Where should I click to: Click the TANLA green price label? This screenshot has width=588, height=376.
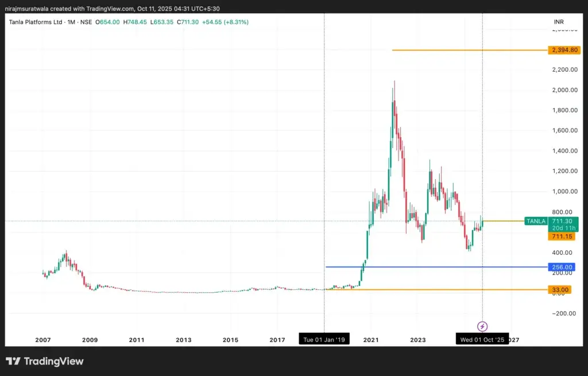click(535, 221)
